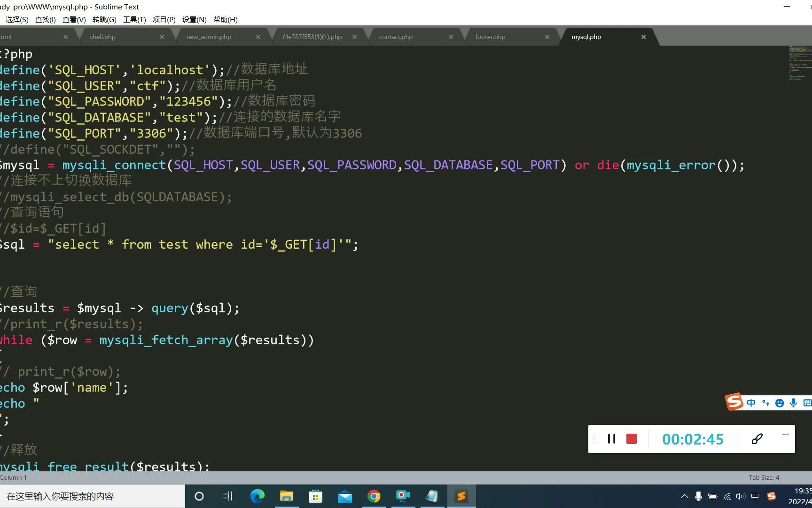Open the Wi-Fi network tray icon
The height and width of the screenshot is (508, 812).
point(727,496)
